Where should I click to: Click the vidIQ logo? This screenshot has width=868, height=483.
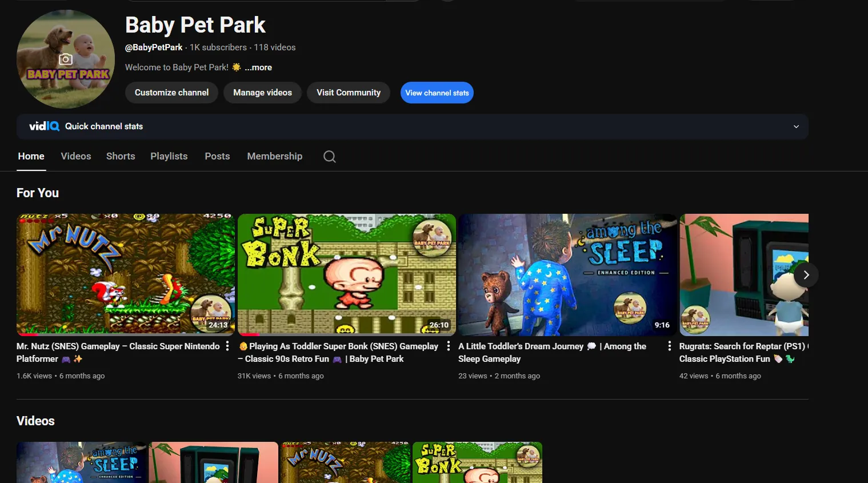[x=44, y=126]
